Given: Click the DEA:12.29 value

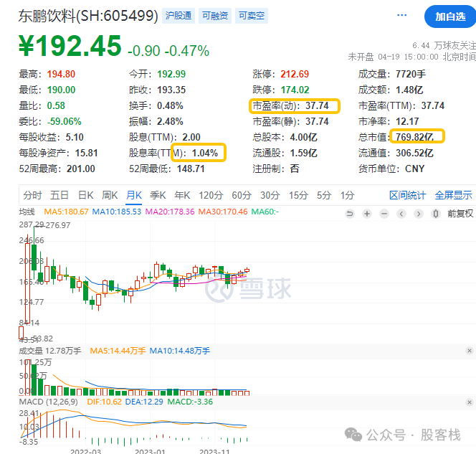Looking at the screenshot, I should (x=144, y=402).
